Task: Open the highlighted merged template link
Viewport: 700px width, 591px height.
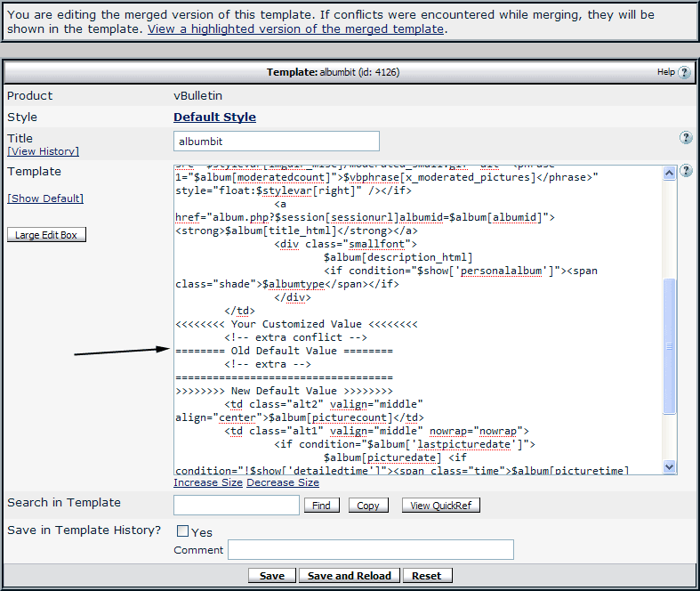Action: click(295, 28)
